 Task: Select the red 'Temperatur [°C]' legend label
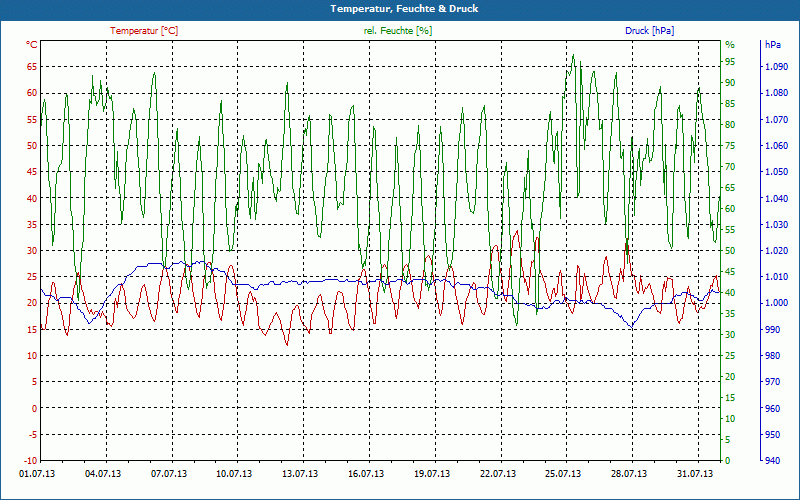[144, 31]
